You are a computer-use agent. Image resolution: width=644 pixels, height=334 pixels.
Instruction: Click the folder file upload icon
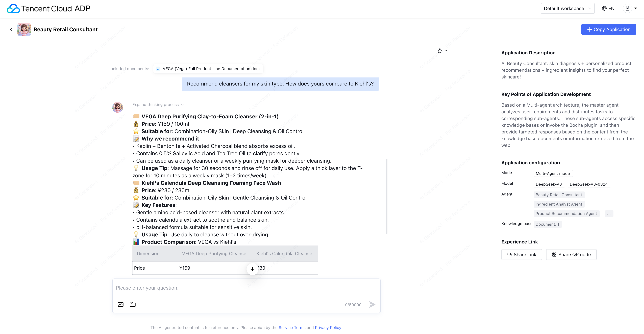133,304
